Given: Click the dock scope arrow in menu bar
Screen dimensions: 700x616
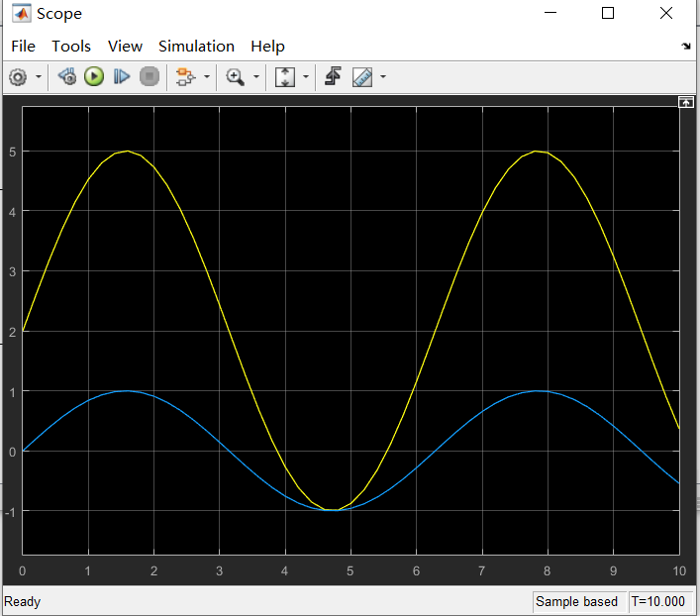Looking at the screenshot, I should [686, 46].
